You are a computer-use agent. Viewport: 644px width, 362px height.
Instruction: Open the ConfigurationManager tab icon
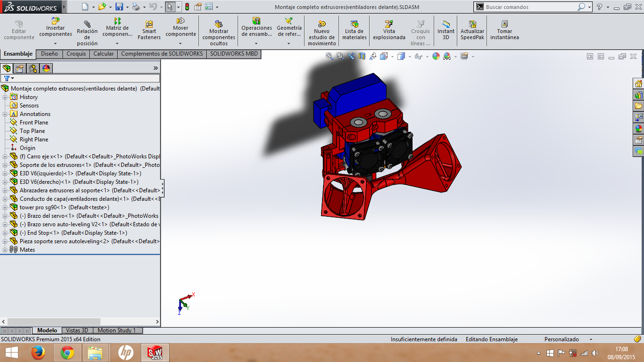pyautogui.click(x=33, y=68)
